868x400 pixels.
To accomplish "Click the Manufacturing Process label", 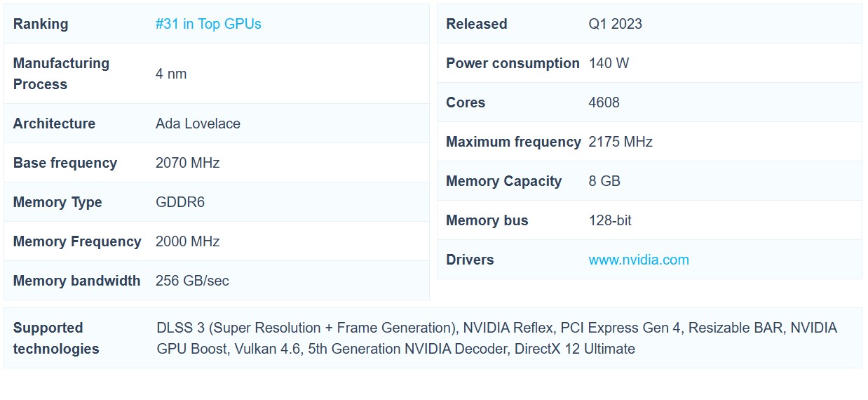I will point(61,74).
